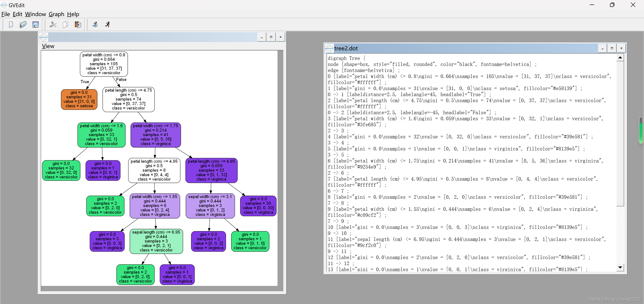Click the Paste clipboard icon
This screenshot has height=304, width=644.
pyautogui.click(x=78, y=25)
